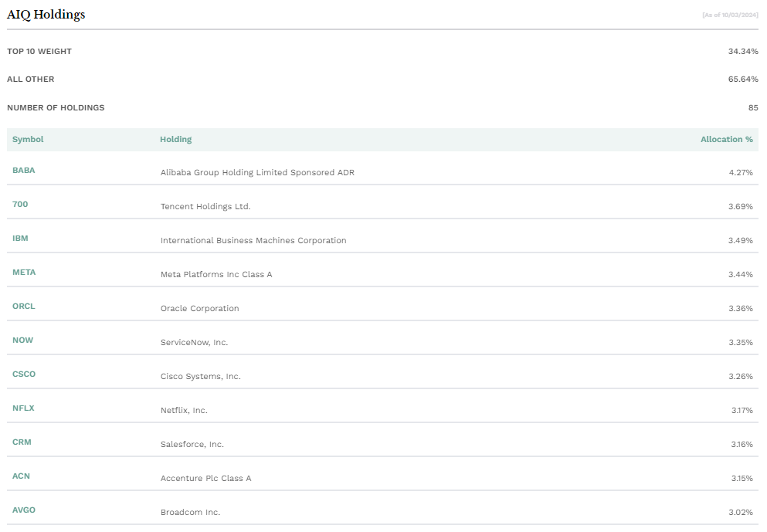
Task: Click the 3.15% allocation for Accenture
Action: [x=742, y=478]
